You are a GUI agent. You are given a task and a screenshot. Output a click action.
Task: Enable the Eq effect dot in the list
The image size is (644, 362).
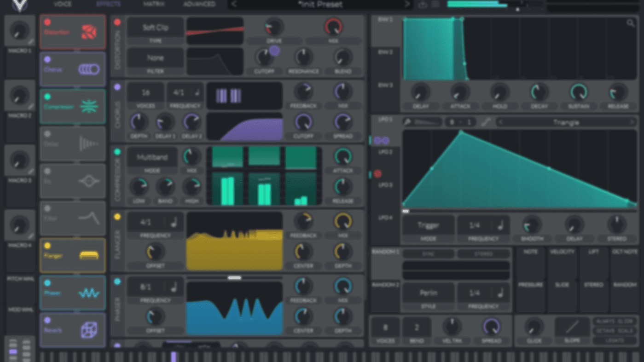pyautogui.click(x=47, y=171)
